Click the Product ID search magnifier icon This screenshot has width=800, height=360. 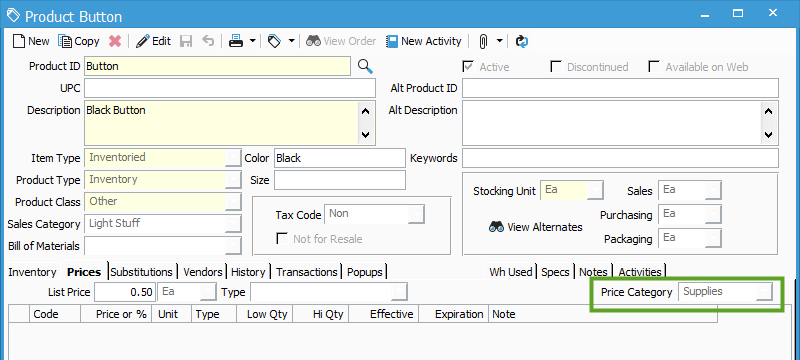[x=365, y=66]
